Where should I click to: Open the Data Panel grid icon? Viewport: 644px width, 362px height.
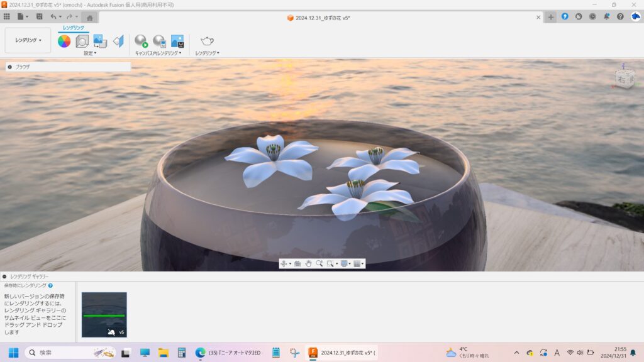(7, 16)
